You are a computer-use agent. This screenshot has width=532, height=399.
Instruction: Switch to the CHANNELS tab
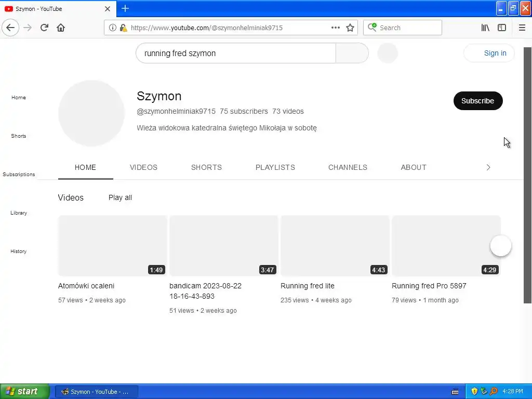coord(348,168)
